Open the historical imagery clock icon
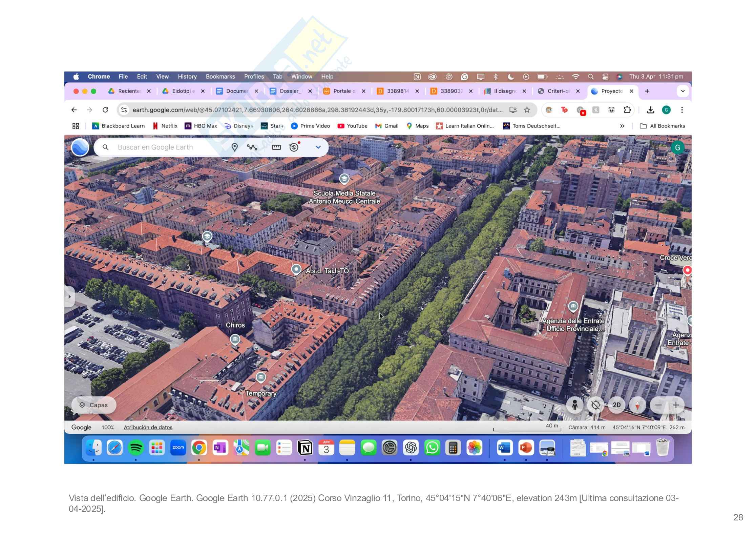This screenshot has height=535, width=756. tap(294, 147)
